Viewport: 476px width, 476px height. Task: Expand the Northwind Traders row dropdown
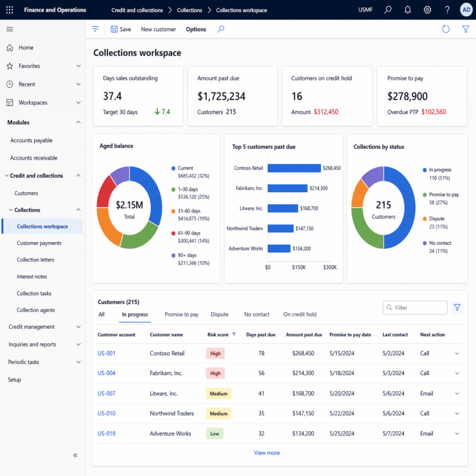[457, 414]
